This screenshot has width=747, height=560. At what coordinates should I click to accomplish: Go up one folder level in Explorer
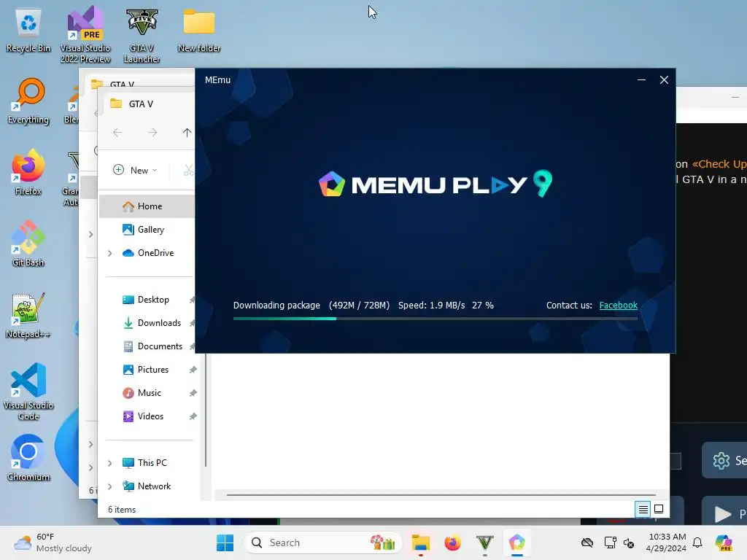point(187,133)
